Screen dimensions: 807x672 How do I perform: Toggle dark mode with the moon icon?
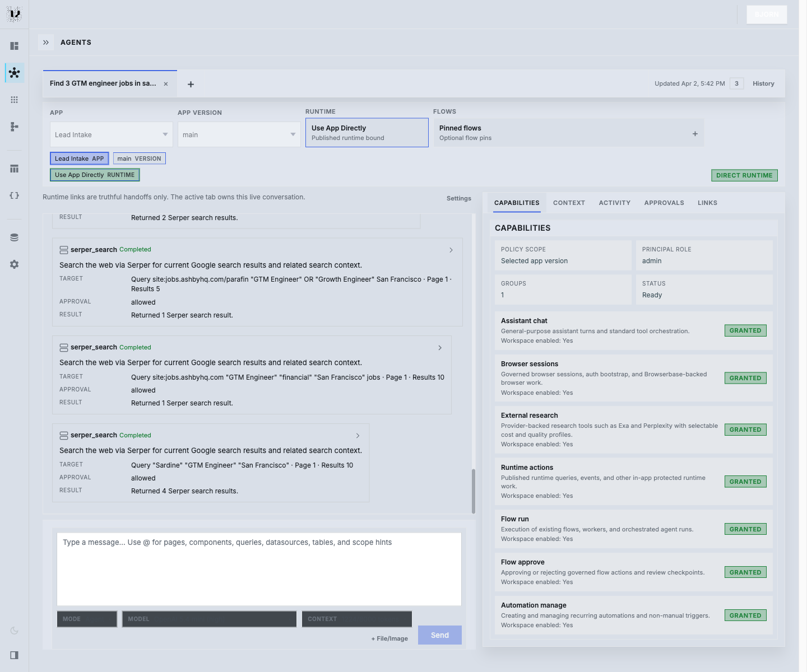click(14, 630)
